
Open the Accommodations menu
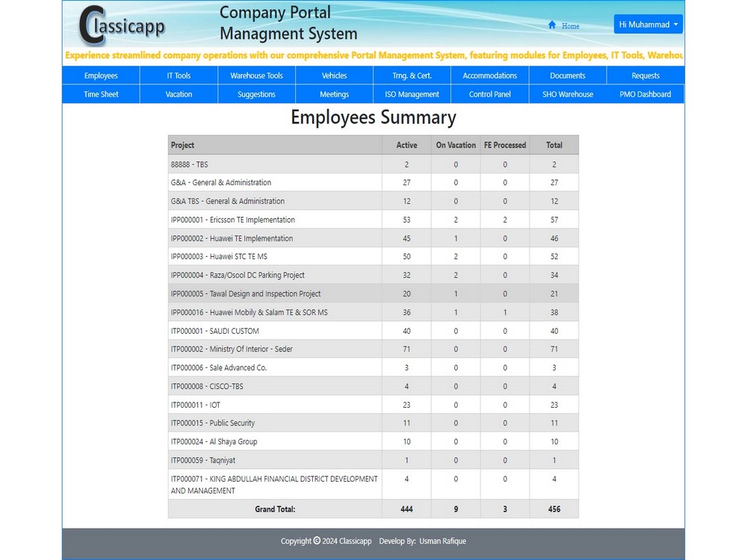coord(490,75)
